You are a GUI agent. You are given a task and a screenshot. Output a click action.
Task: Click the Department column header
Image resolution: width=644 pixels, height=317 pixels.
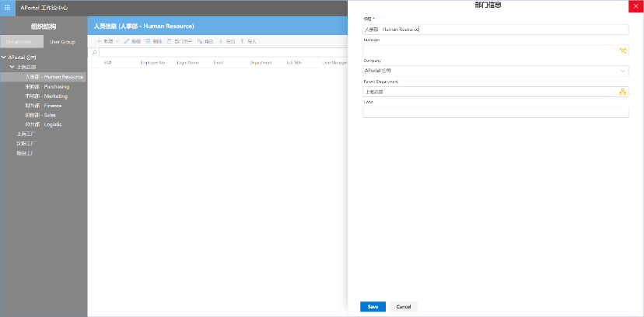pyautogui.click(x=261, y=63)
